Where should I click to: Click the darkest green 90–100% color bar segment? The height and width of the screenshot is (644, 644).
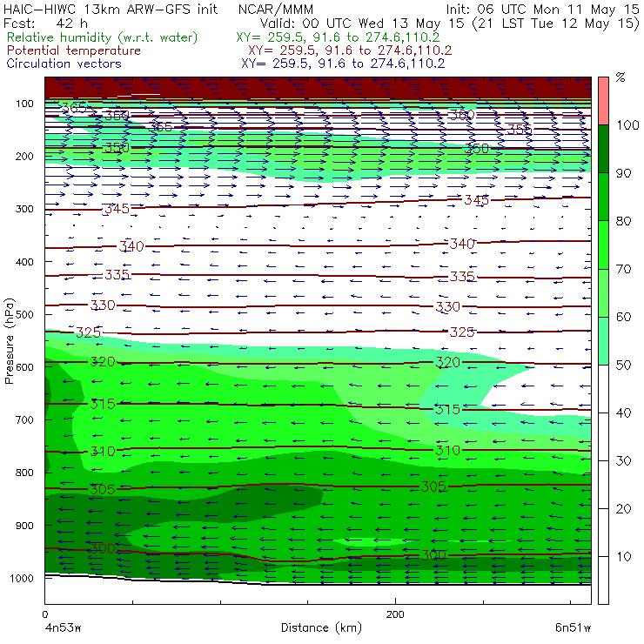pyautogui.click(x=603, y=149)
